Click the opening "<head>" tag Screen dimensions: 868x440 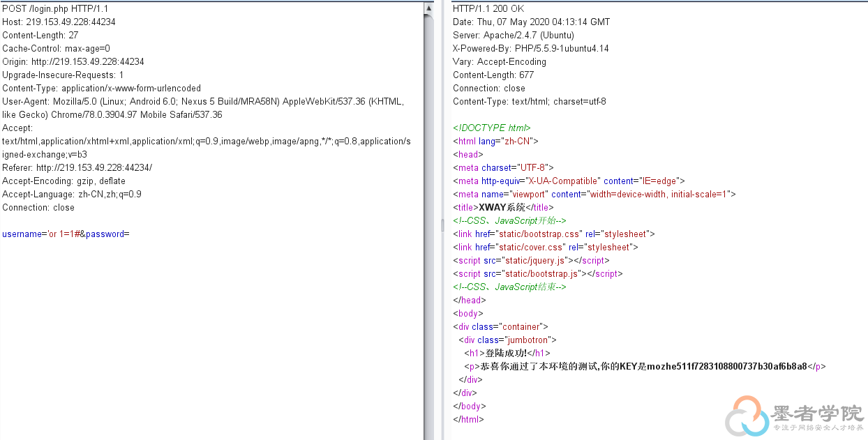468,154
